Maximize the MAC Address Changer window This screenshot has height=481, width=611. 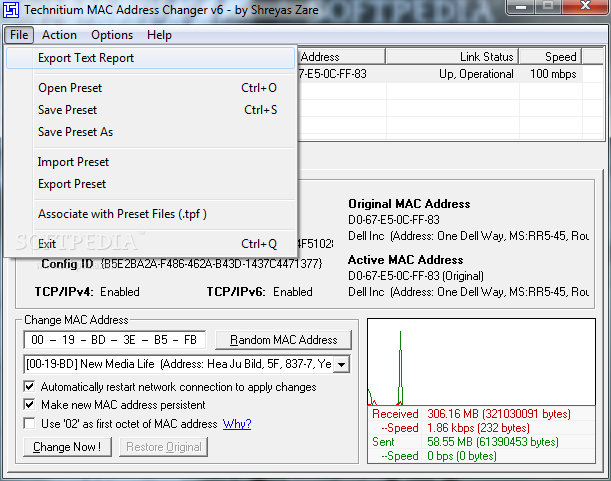[549, 7]
